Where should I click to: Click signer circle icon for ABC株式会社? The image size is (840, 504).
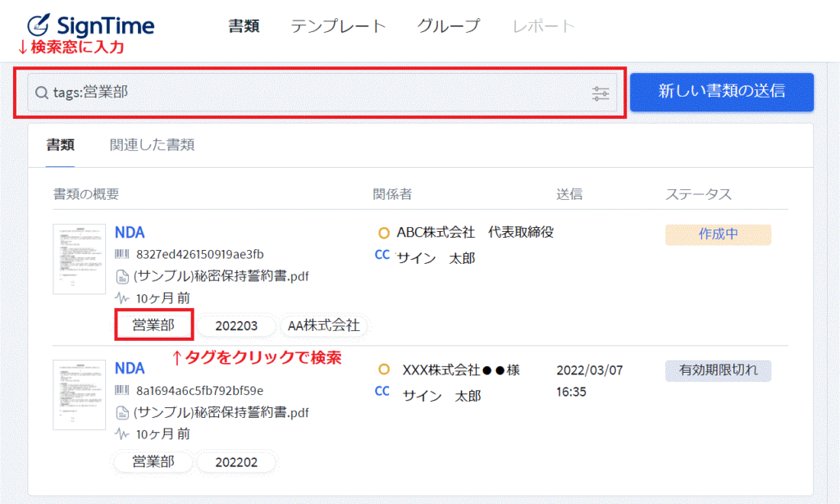(384, 234)
